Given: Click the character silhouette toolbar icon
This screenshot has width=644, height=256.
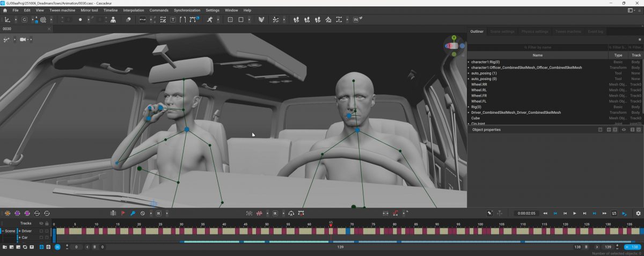Looking at the screenshot, I should (x=113, y=19).
